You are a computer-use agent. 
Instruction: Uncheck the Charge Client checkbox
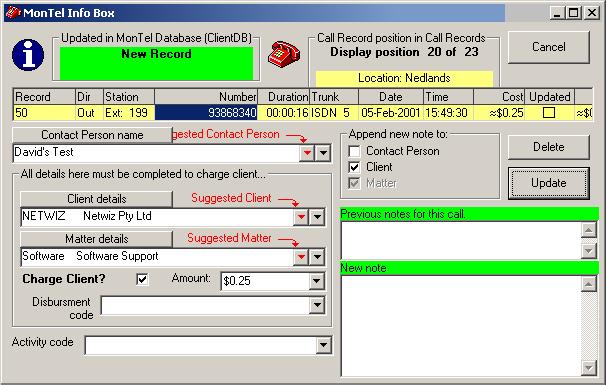[x=142, y=279]
